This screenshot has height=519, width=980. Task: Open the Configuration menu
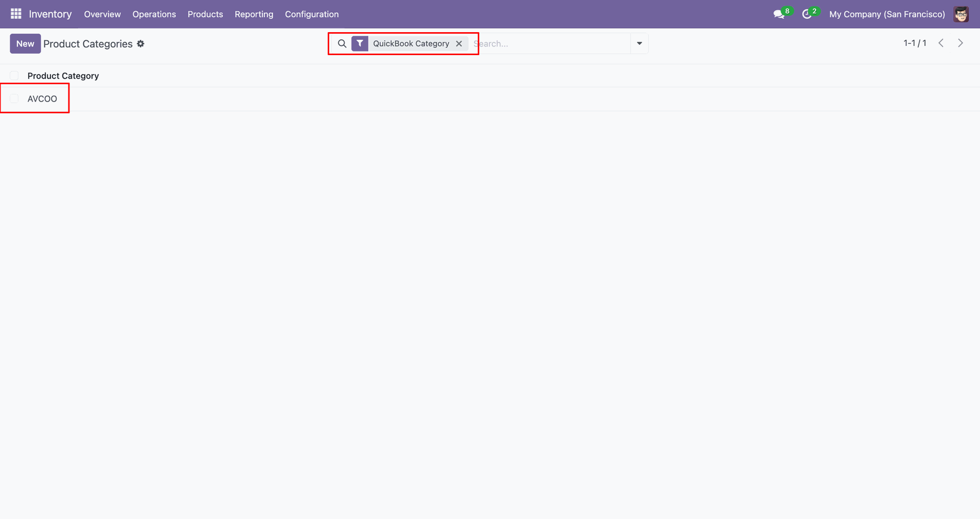tap(312, 14)
